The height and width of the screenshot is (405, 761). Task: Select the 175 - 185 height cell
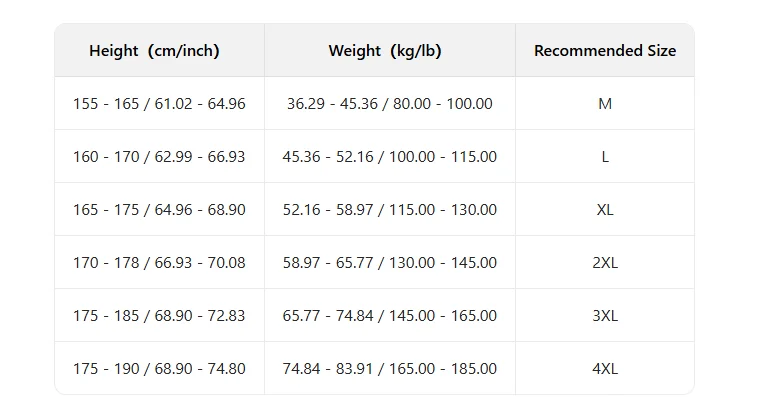(159, 316)
